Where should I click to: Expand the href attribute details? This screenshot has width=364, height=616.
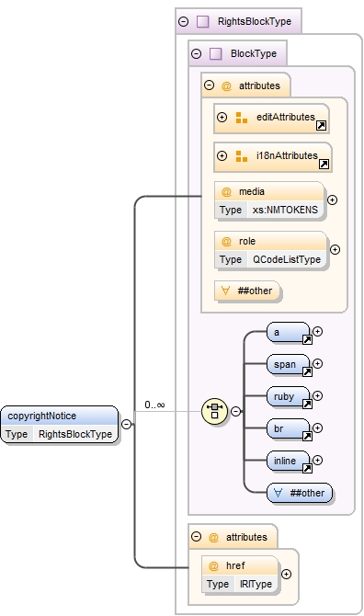(286, 574)
